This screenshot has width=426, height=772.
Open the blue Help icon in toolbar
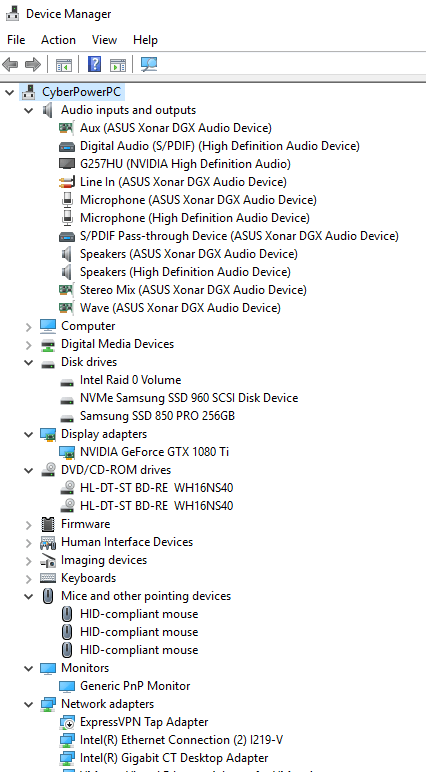point(94,64)
